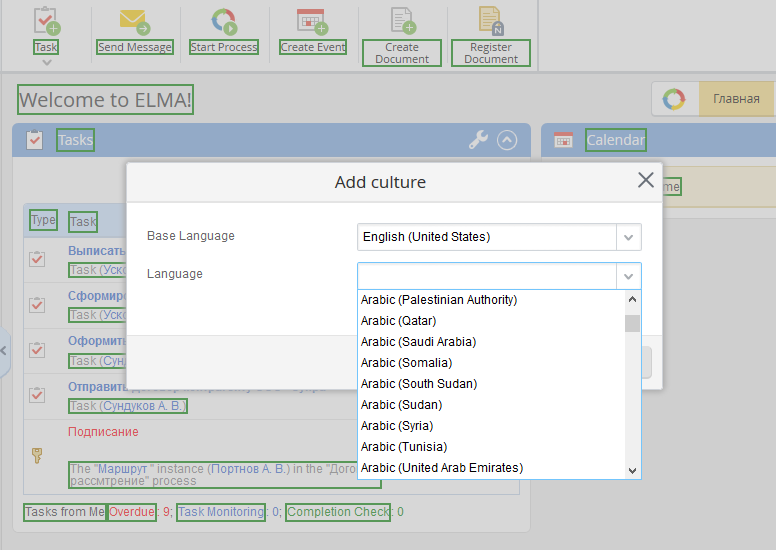Click inside the Language input field
776x550 pixels.
pyautogui.click(x=487, y=276)
